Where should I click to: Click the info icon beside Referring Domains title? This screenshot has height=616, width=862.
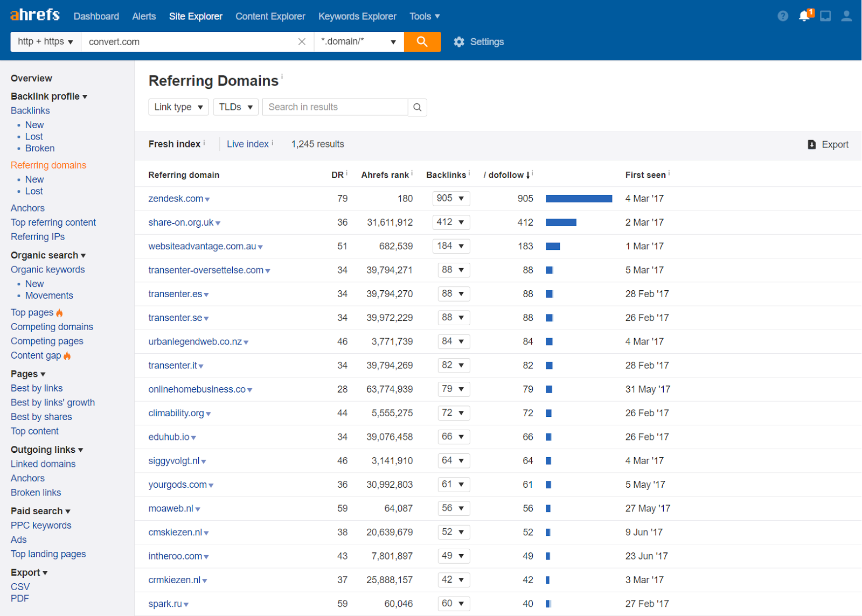click(282, 76)
